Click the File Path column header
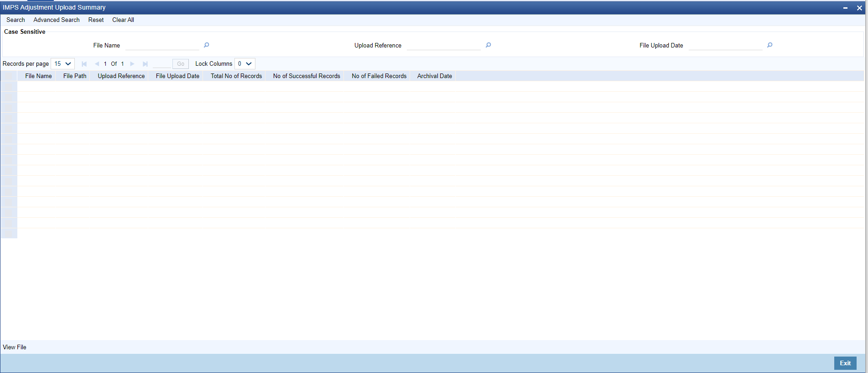Screen dimensions: 868x373 coord(75,76)
